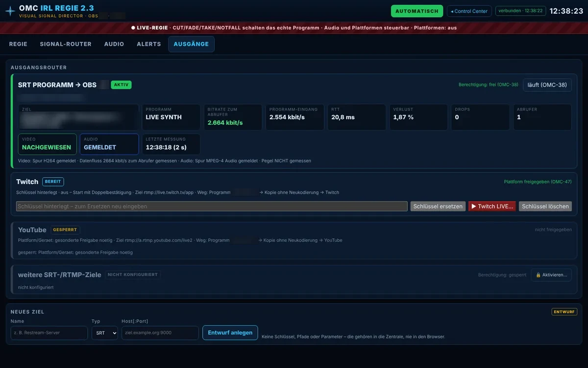The image size is (588, 368).
Task: Go to the AUDIO tab
Action: pyautogui.click(x=114, y=44)
